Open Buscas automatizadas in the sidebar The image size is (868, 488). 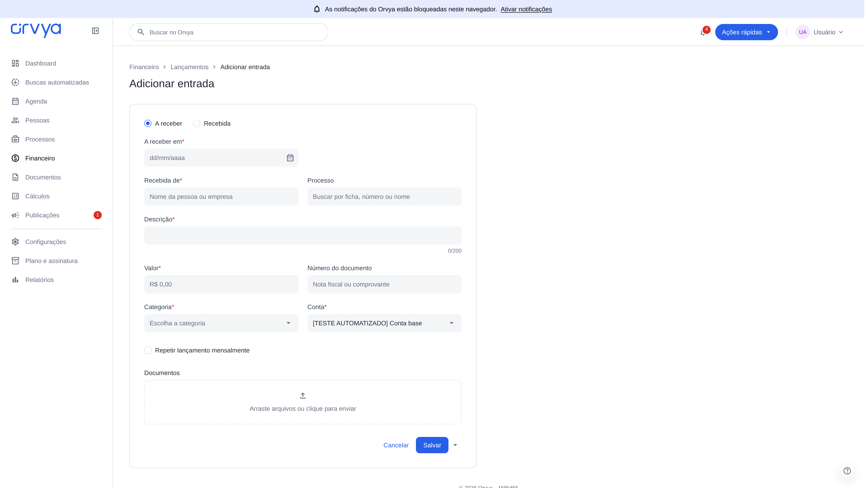[x=56, y=82]
